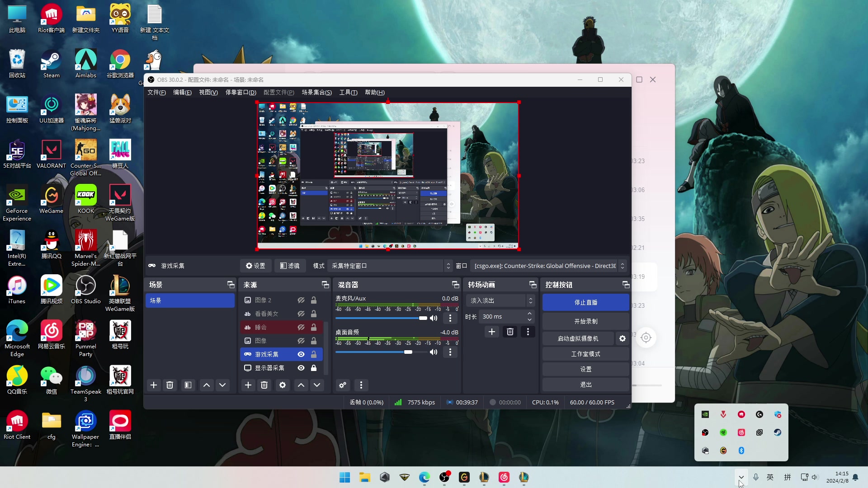Increase transition 时长 with up arrow
Image resolution: width=868 pixels, height=488 pixels.
tap(529, 314)
